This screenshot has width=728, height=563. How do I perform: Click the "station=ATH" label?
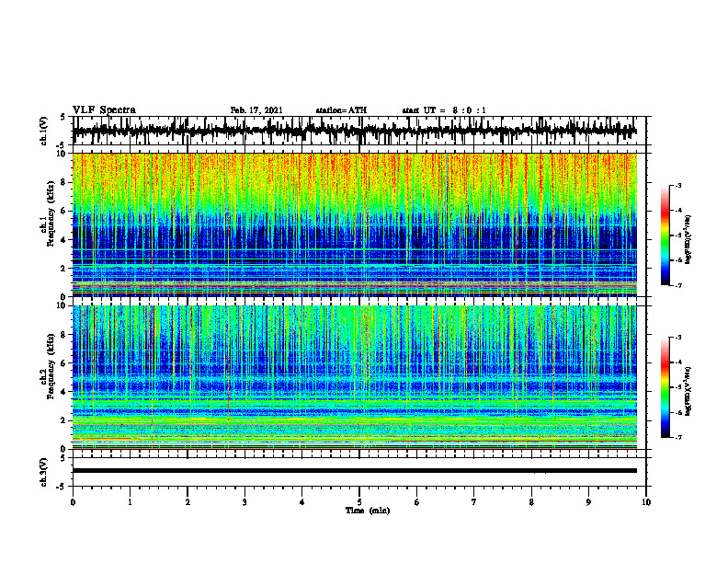tap(341, 110)
